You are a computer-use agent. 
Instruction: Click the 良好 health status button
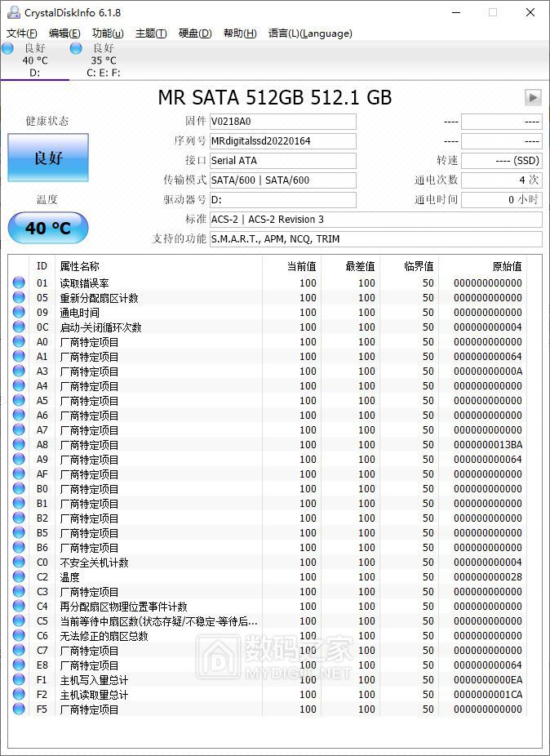point(48,158)
